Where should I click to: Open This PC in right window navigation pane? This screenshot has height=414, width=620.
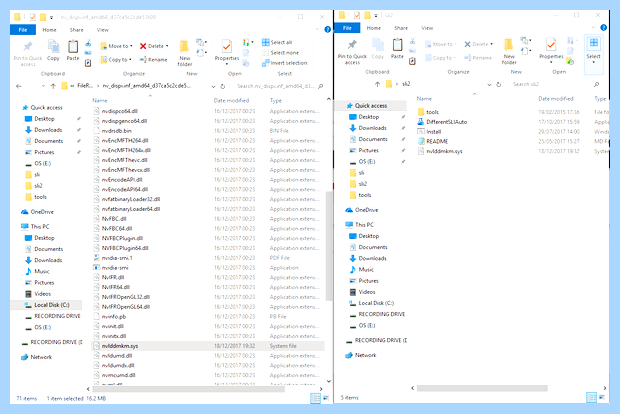pyautogui.click(x=359, y=225)
